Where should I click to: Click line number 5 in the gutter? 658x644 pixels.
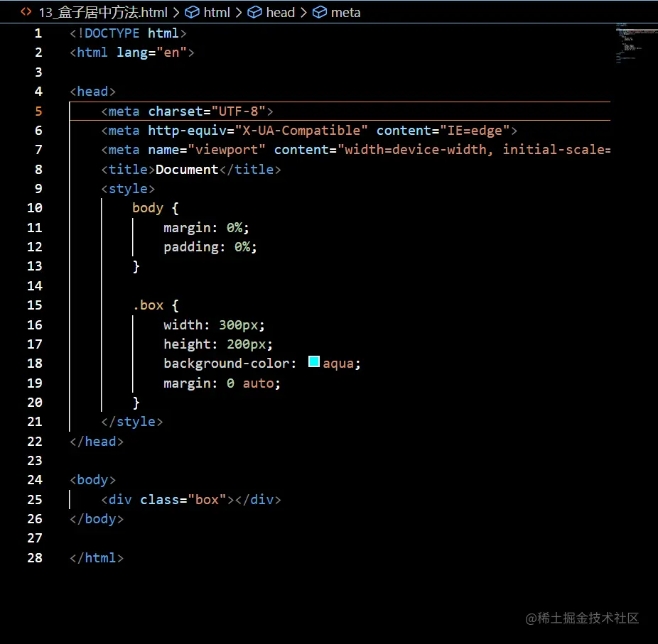(38, 111)
